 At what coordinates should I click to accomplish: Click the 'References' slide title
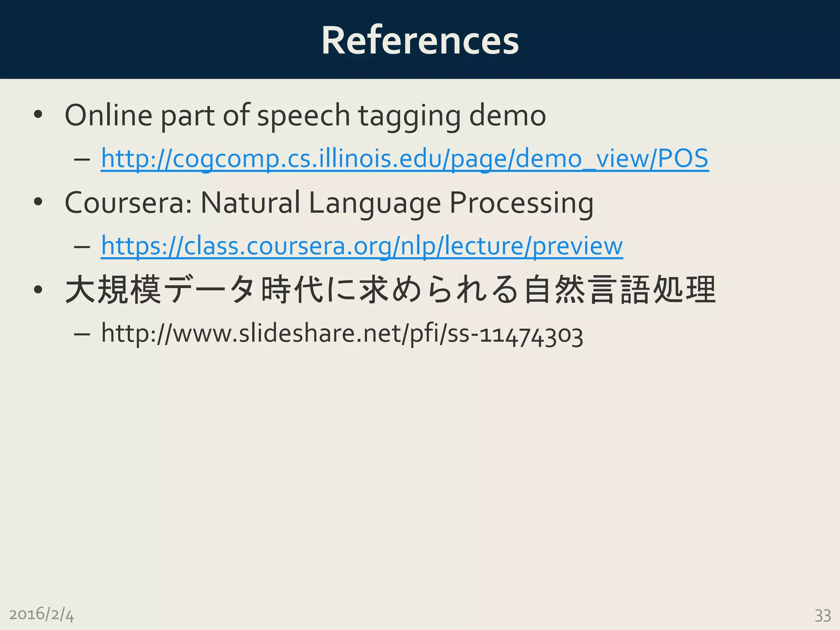pyautogui.click(x=420, y=40)
